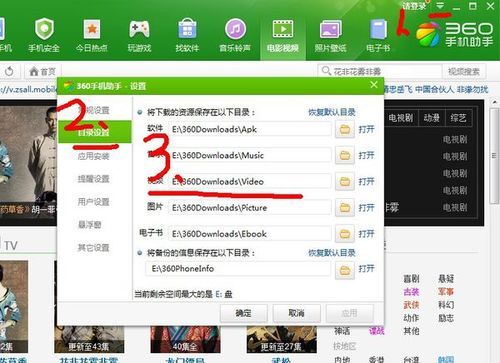Click the 确定 button
This screenshot has height=363, width=500.
244,313
